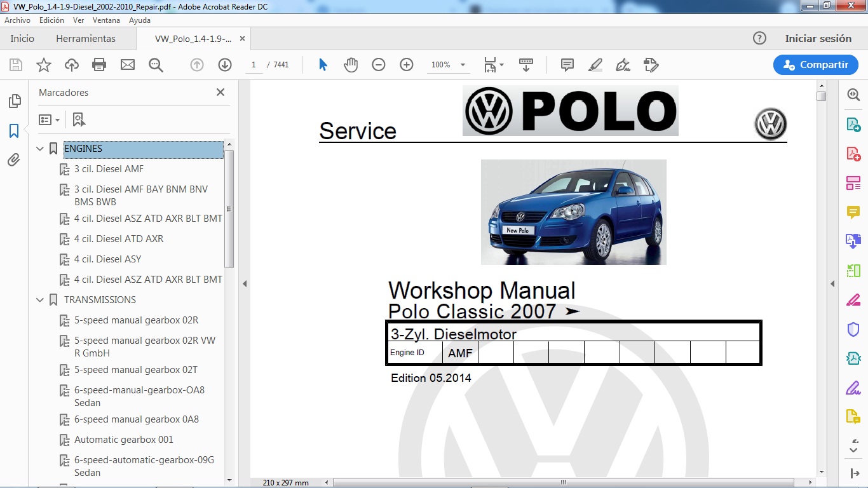Open the Archivo menu

point(17,20)
